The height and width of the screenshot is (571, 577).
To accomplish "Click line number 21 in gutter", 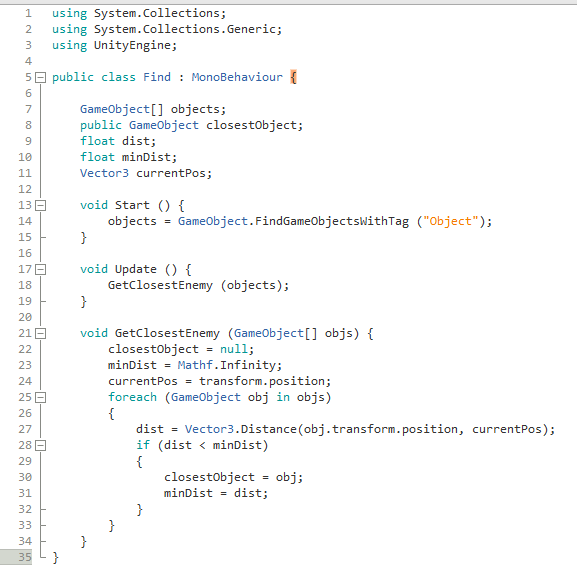I will 25,333.
